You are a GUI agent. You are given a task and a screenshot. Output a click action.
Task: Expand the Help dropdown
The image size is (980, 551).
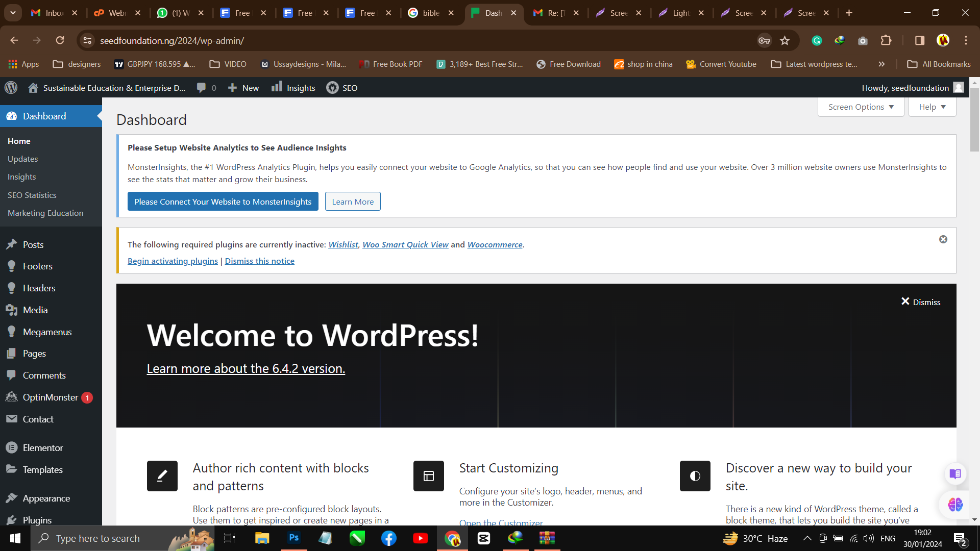932,107
